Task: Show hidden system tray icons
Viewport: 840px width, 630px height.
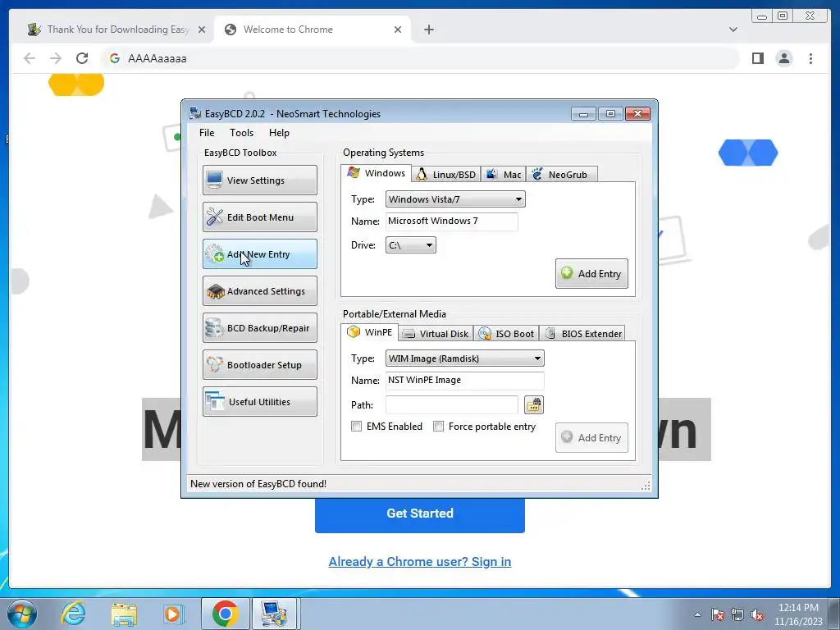Action: [697, 614]
